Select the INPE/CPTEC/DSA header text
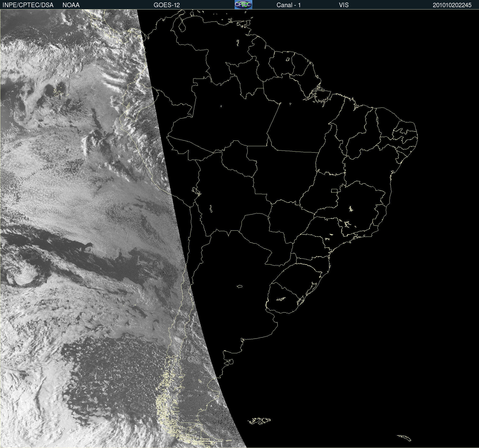479x448 pixels. tap(28, 5)
